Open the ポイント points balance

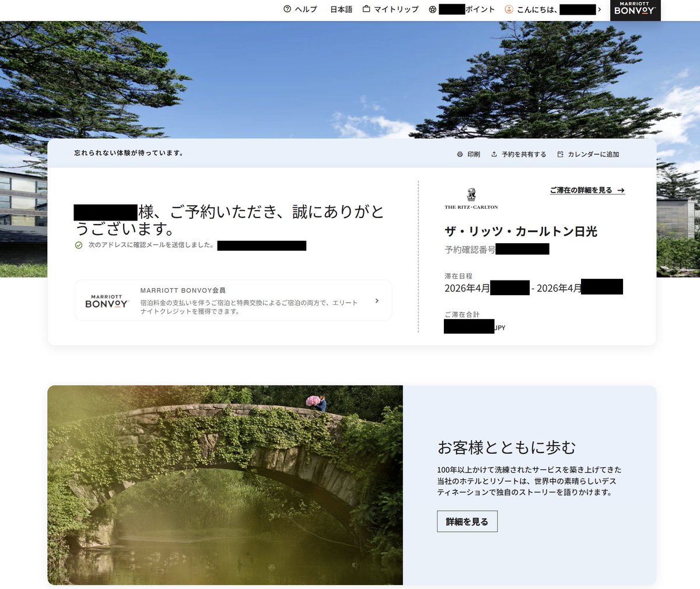pyautogui.click(x=480, y=9)
